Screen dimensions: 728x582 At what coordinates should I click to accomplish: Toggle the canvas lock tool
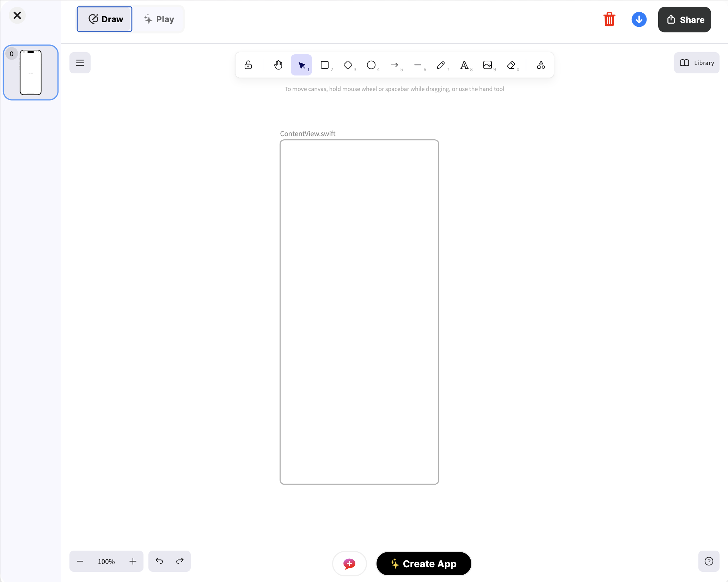[x=248, y=65]
